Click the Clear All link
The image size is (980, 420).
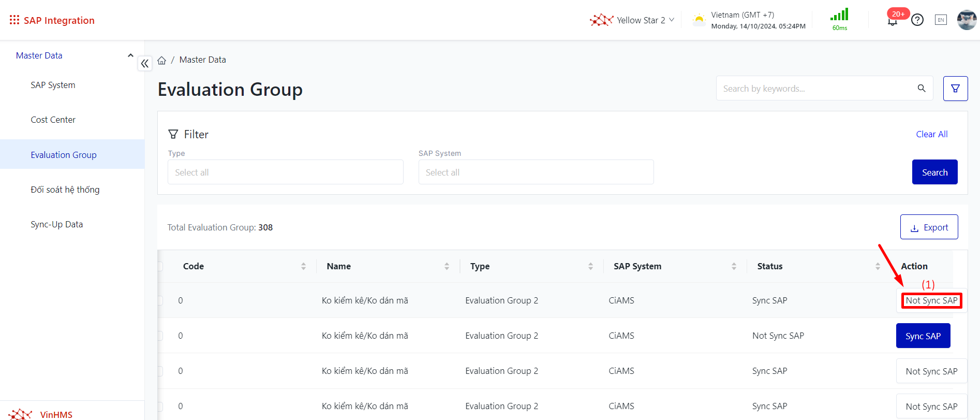click(931, 134)
